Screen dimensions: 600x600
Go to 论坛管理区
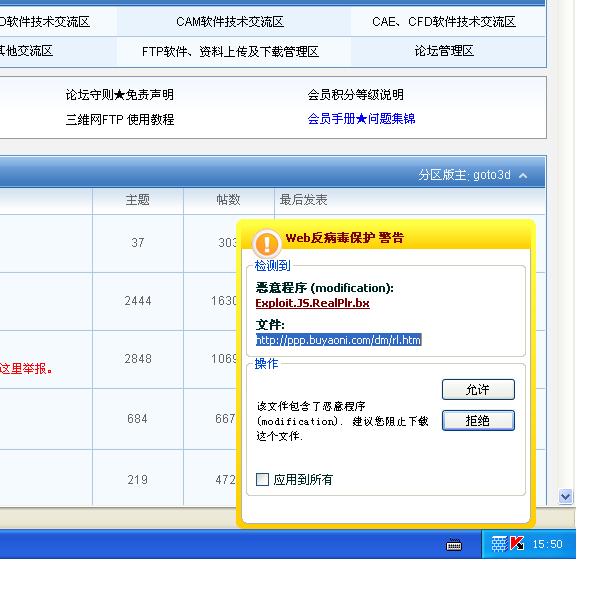pyautogui.click(x=444, y=51)
